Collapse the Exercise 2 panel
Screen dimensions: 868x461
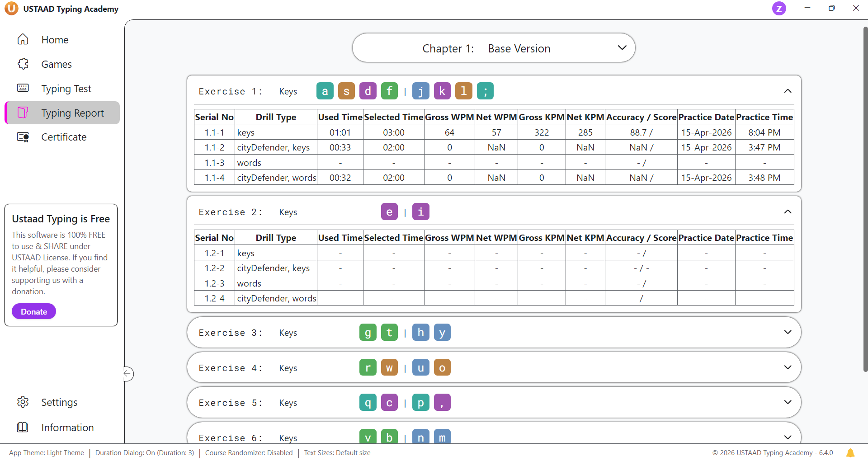coord(788,212)
